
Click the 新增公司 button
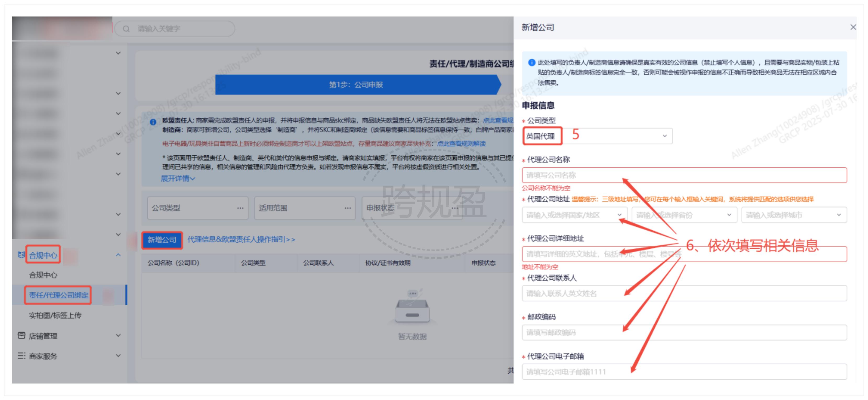[x=162, y=240]
